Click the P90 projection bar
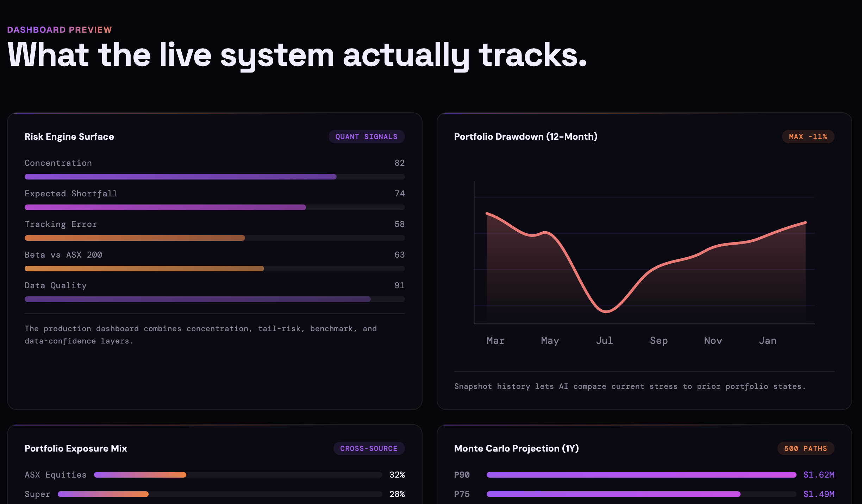Screen dimensions: 862x504 (641, 475)
